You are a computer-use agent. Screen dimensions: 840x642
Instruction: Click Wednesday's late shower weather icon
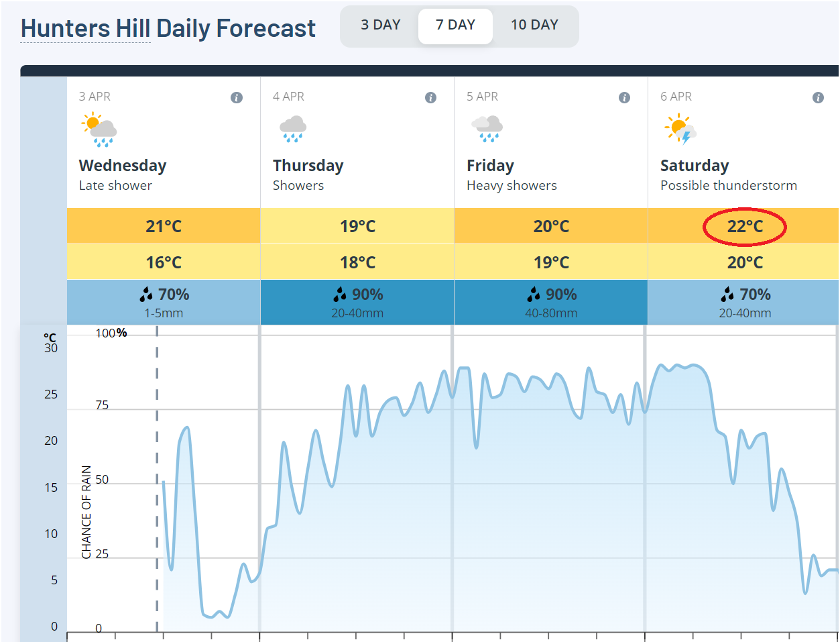tap(99, 130)
